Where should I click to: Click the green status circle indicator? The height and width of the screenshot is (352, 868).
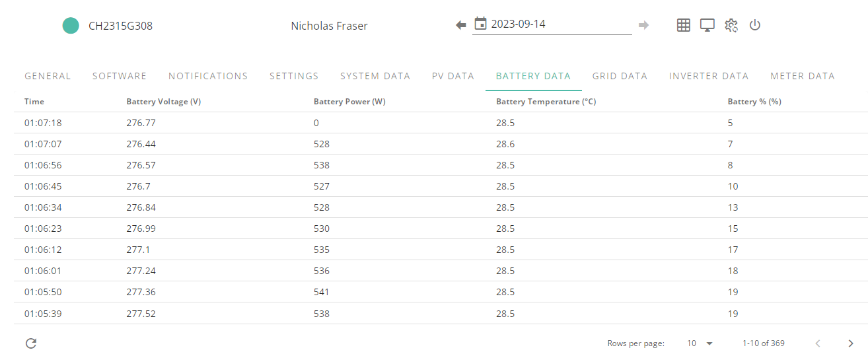click(71, 26)
